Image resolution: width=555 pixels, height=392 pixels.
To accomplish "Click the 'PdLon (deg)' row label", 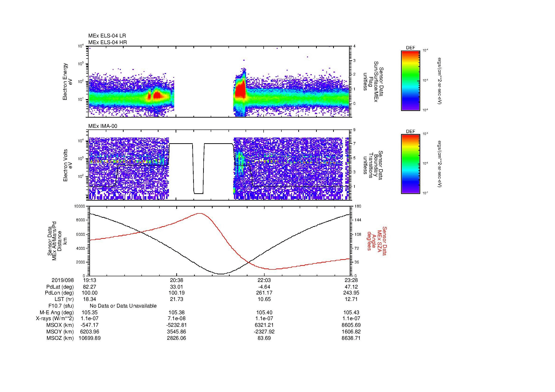I will coord(60,293).
